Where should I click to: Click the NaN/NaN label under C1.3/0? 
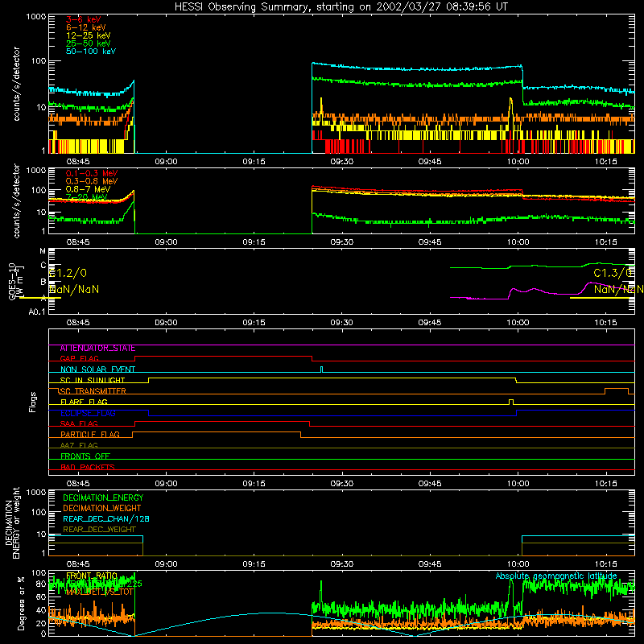click(x=618, y=290)
